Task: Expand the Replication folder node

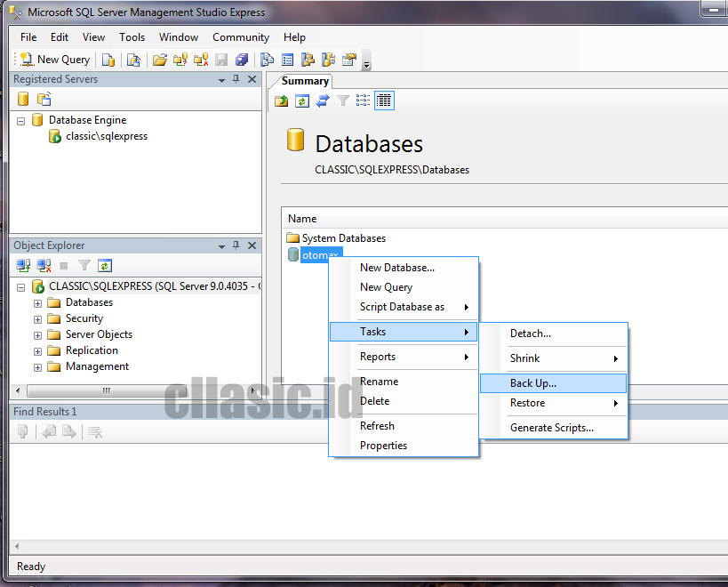Action: point(37,351)
